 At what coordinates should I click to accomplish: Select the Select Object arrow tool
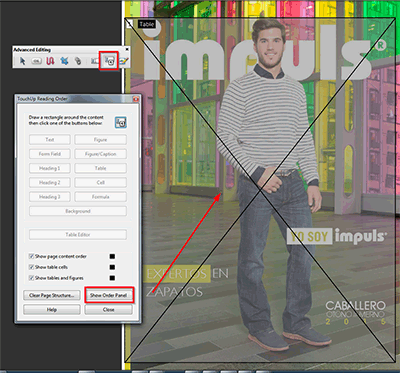click(x=23, y=61)
